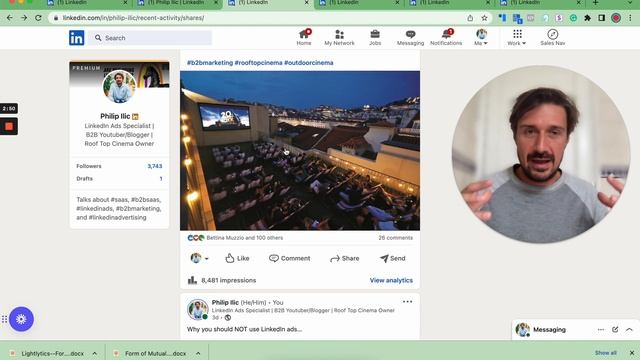Reload the page with refresh icon

[38, 18]
